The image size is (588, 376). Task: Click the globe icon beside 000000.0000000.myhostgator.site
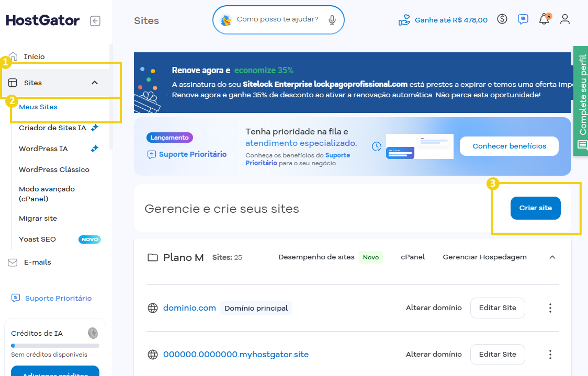153,355
